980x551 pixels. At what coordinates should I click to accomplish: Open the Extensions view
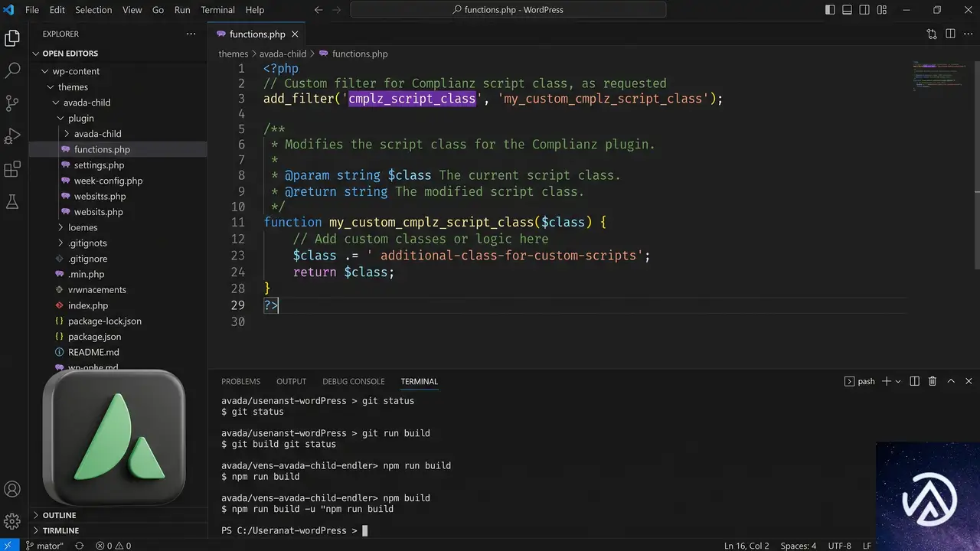click(x=12, y=169)
